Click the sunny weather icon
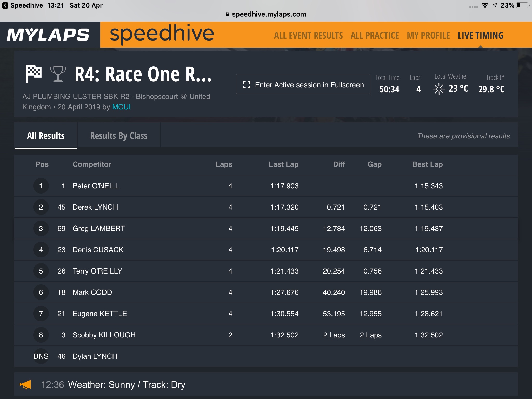The image size is (532, 399). pos(439,89)
